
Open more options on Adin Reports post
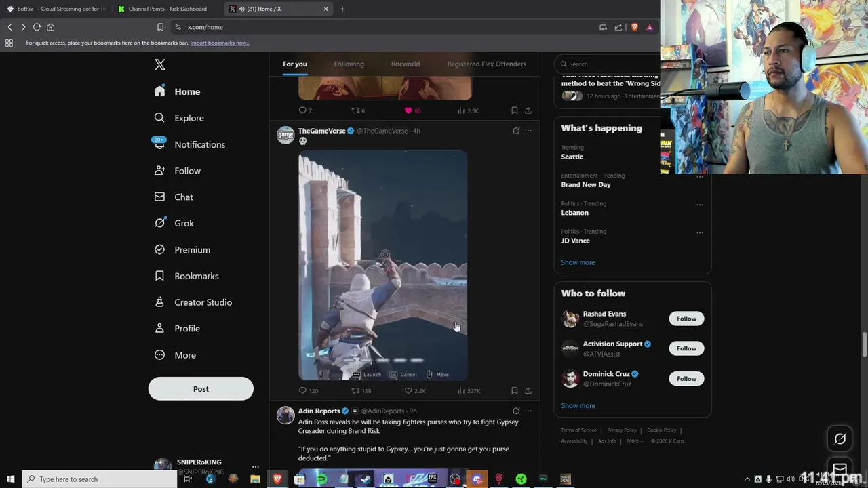528,411
